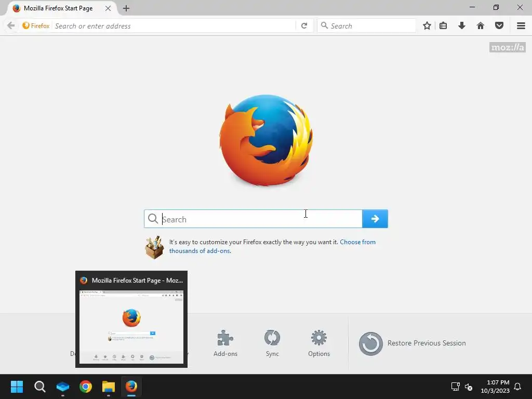This screenshot has width=532, height=399.
Task: Bookmark this page with the star icon
Action: 427,25
